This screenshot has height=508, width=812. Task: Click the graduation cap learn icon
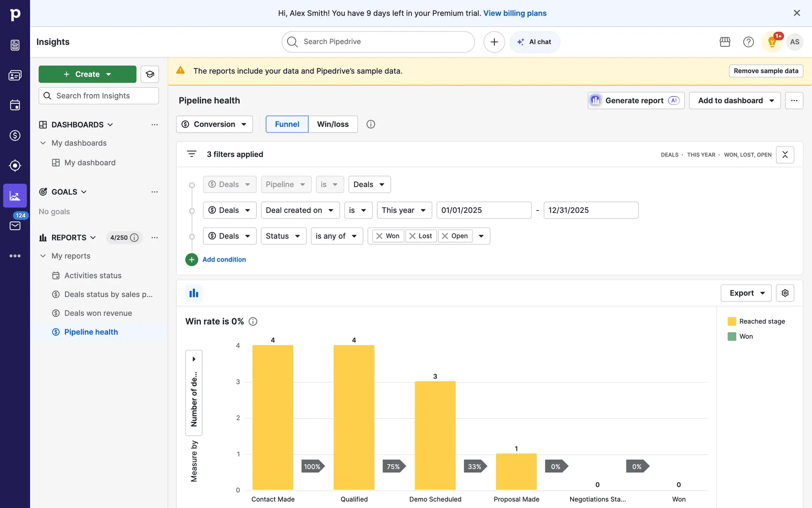click(150, 74)
